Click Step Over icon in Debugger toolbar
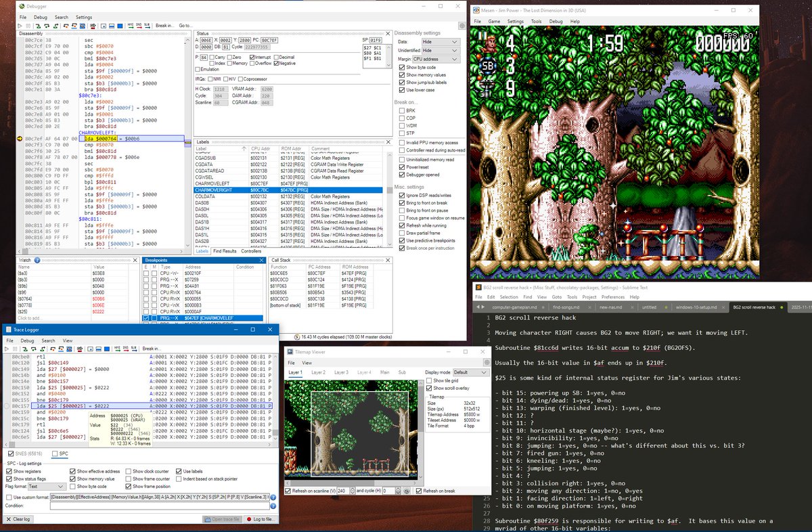Viewport: 812px width, 532px height. tap(47, 26)
